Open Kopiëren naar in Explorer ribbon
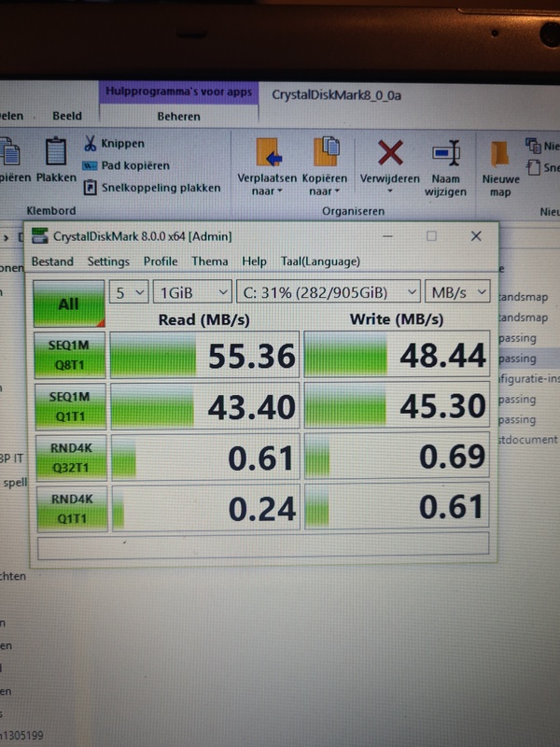Screen dimensions: 560x747 (x=325, y=168)
